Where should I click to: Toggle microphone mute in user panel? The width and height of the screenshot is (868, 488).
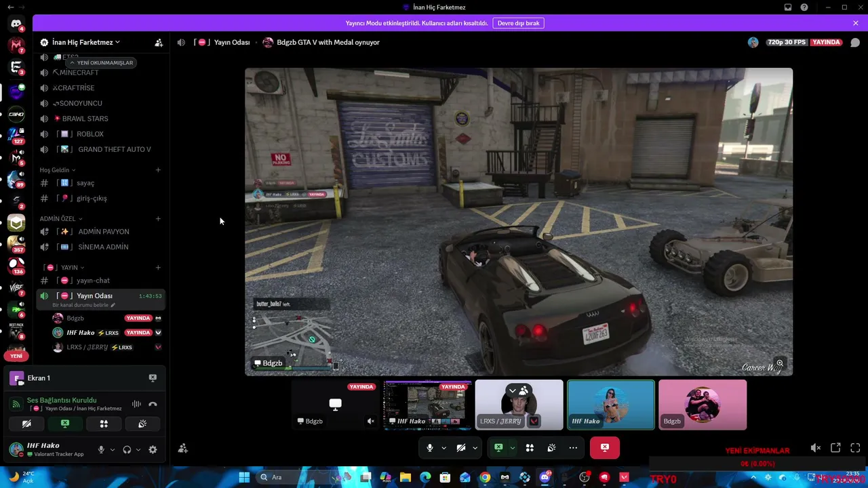tap(101, 449)
